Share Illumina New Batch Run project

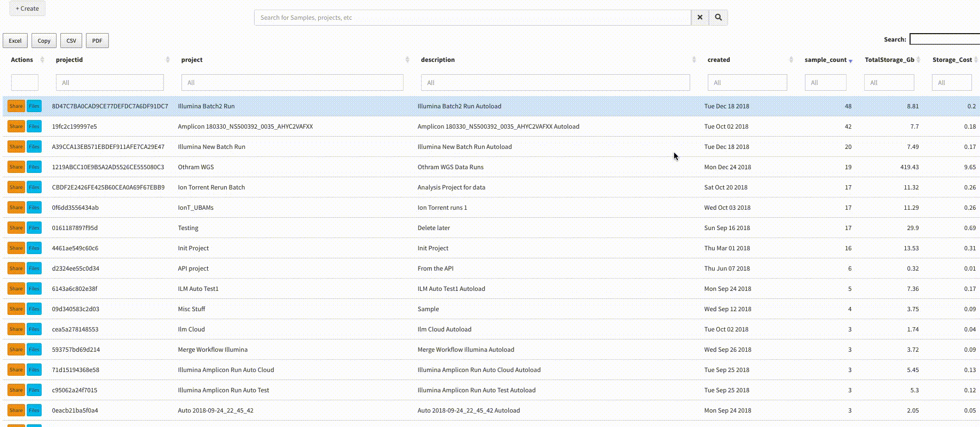16,147
